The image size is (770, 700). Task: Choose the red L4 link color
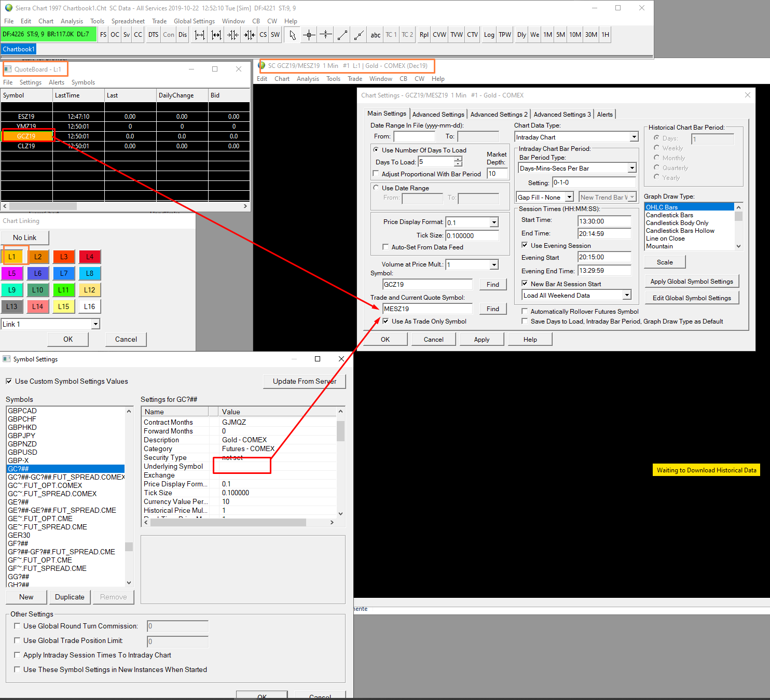coord(90,257)
